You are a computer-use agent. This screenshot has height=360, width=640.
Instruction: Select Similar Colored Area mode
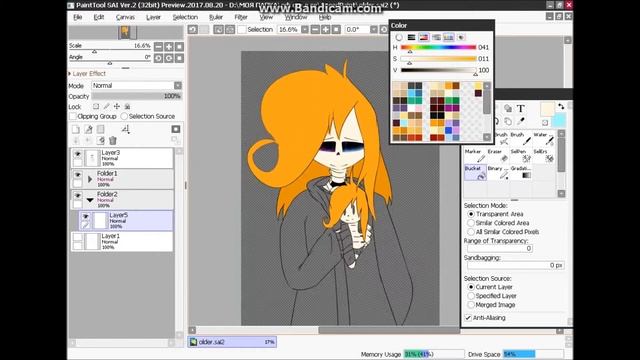pos(471,223)
